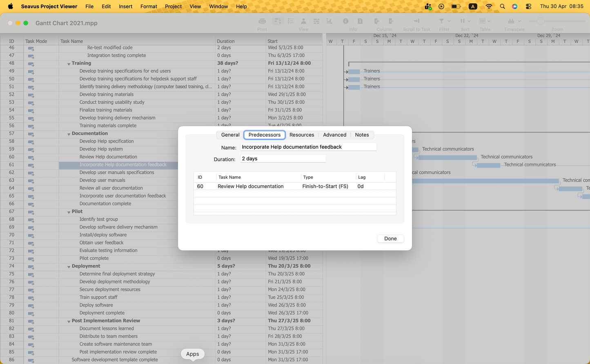This screenshot has height=364, width=590.
Task: Switch to the General tab
Action: point(230,135)
